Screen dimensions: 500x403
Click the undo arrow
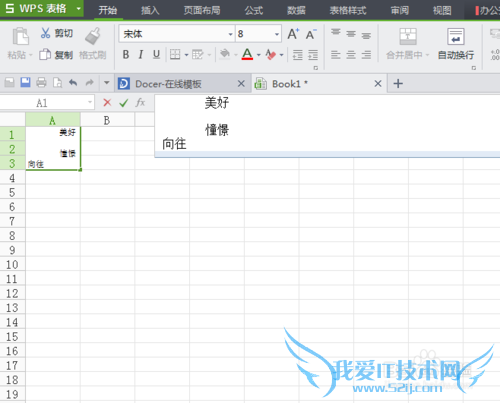[73, 82]
